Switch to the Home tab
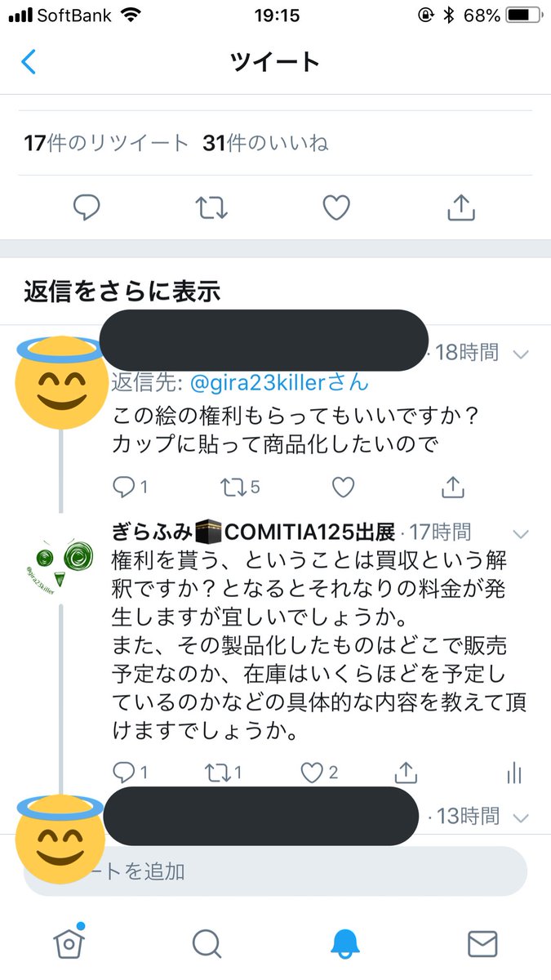The image size is (551, 980). (69, 943)
